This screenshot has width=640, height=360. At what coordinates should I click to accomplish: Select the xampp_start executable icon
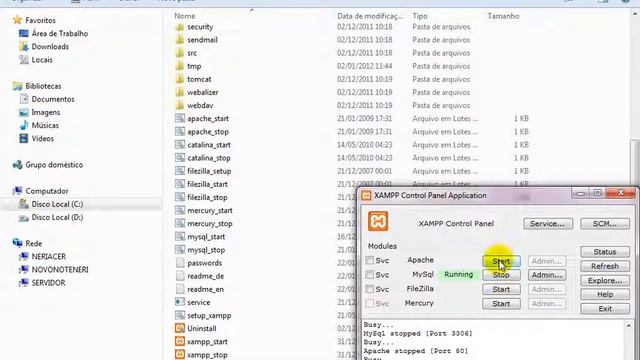click(180, 341)
